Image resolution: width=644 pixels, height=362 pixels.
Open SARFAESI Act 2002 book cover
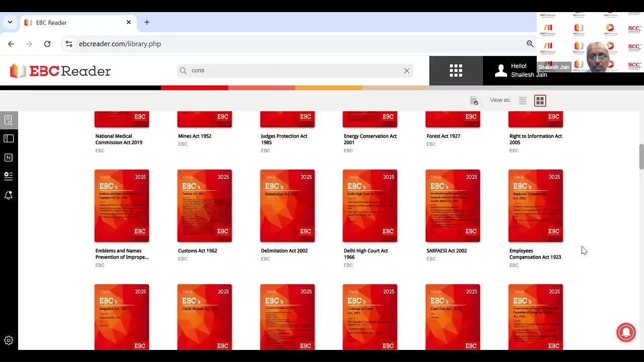pos(453,206)
